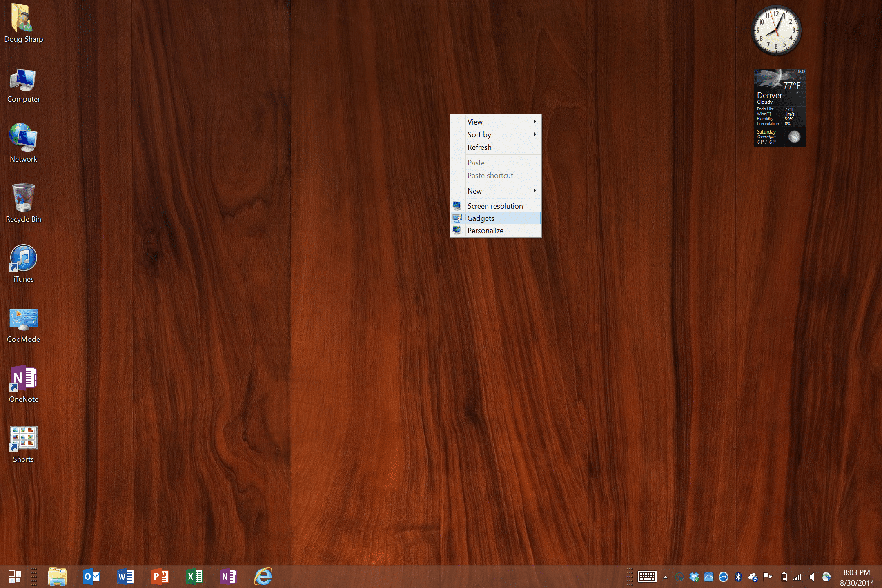
Task: Launch Outlook from the taskbar
Action: click(91, 577)
